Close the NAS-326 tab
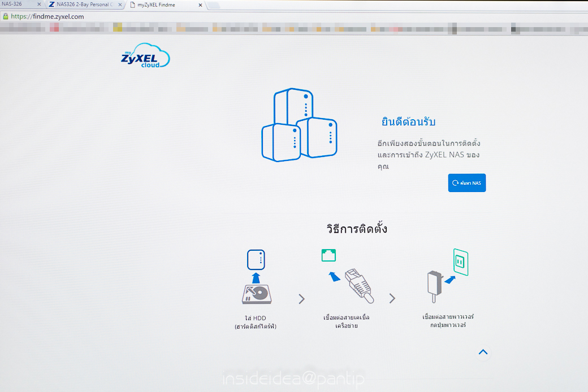 tap(39, 5)
